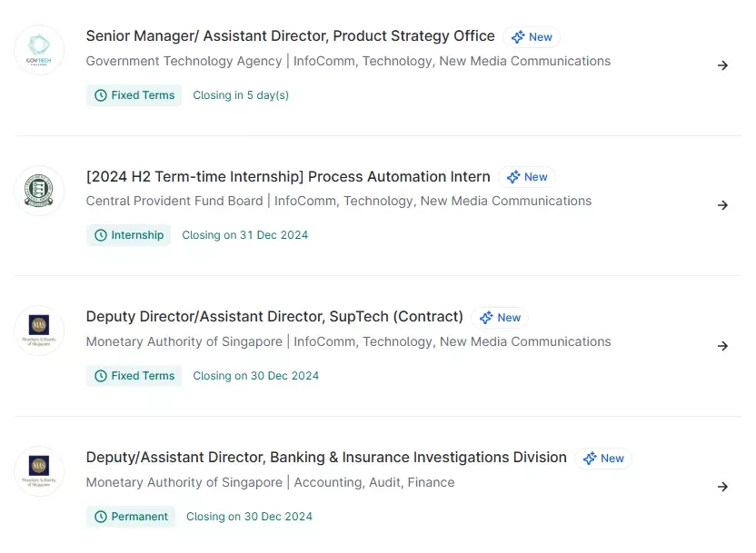Viewport: 756px width, 553px height.
Task: Open arrow for Banking & Insurance Investigations job
Action: click(x=722, y=487)
